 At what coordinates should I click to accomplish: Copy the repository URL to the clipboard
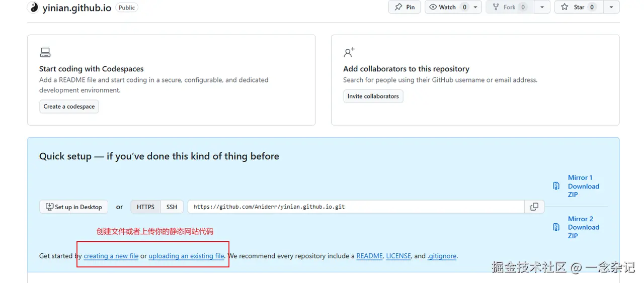click(x=534, y=207)
